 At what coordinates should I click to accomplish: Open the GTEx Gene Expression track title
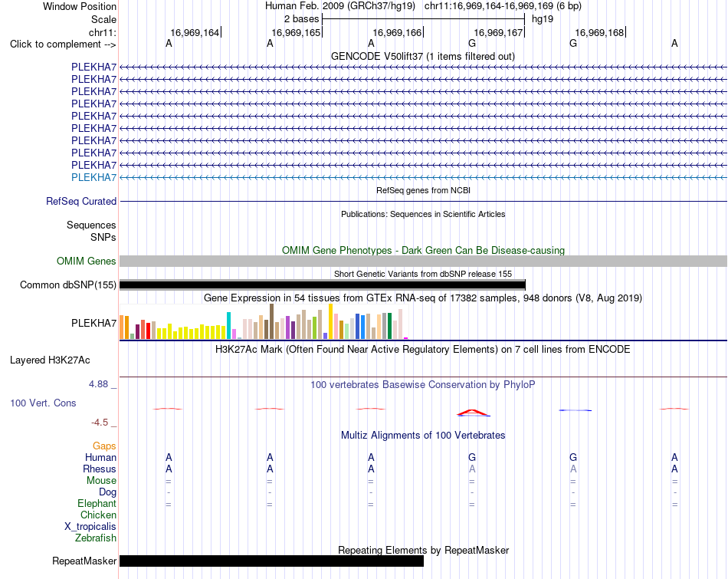tap(422, 298)
